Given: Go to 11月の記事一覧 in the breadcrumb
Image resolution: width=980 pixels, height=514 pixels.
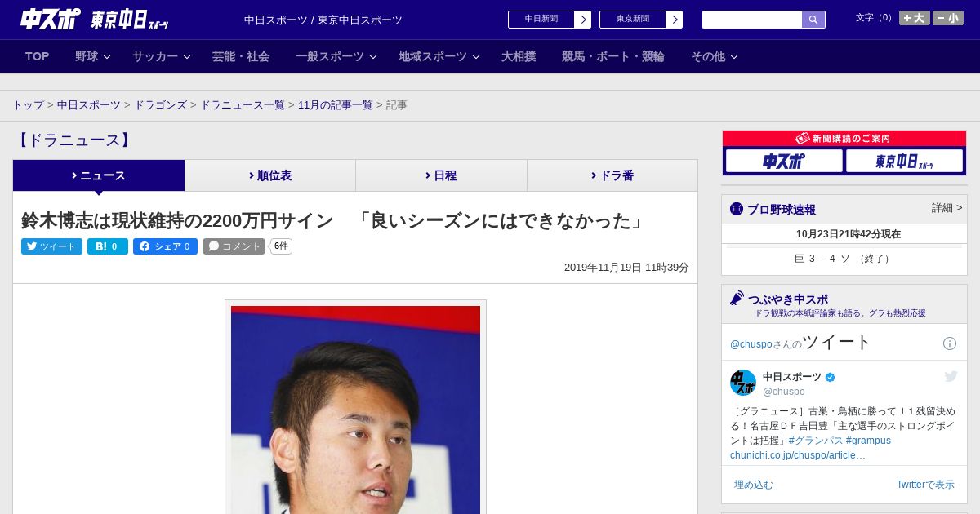Looking at the screenshot, I should 336,105.
